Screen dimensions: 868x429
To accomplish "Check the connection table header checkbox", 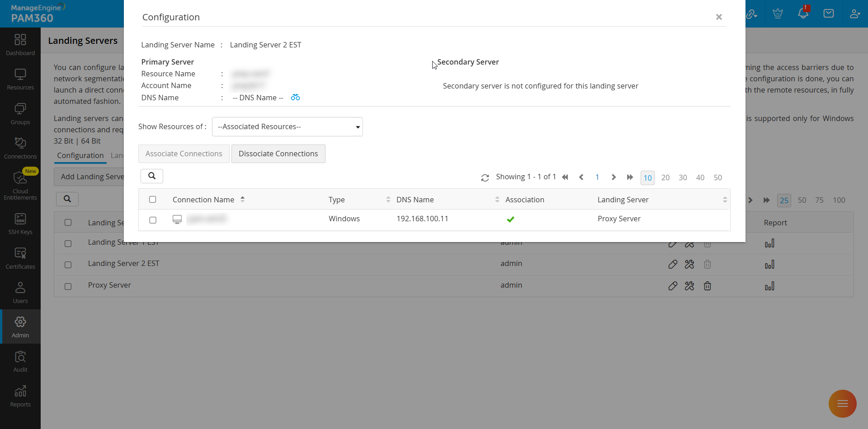I will click(x=152, y=199).
